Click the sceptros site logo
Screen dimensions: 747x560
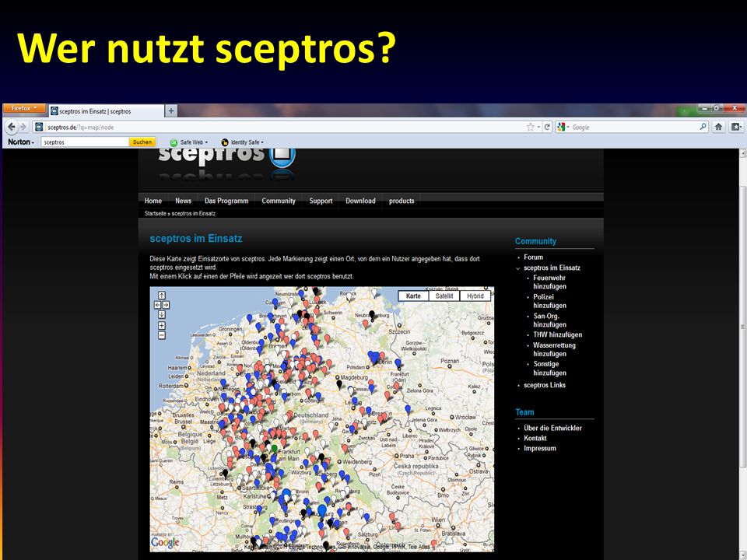coord(226,157)
